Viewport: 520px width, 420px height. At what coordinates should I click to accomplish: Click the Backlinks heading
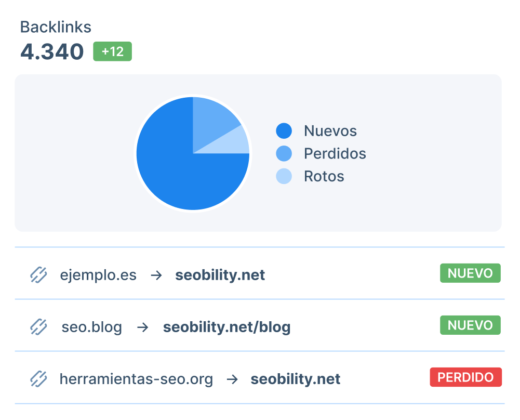(x=56, y=27)
